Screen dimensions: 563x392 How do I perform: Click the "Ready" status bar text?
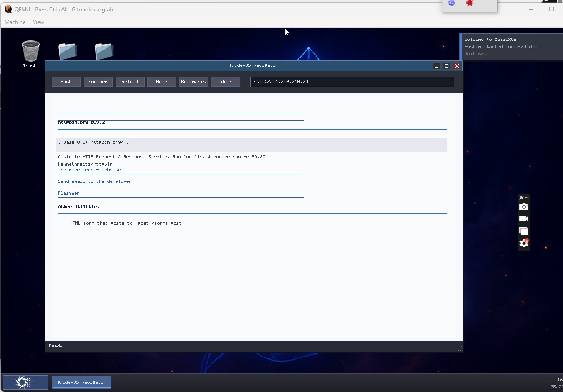pos(55,346)
